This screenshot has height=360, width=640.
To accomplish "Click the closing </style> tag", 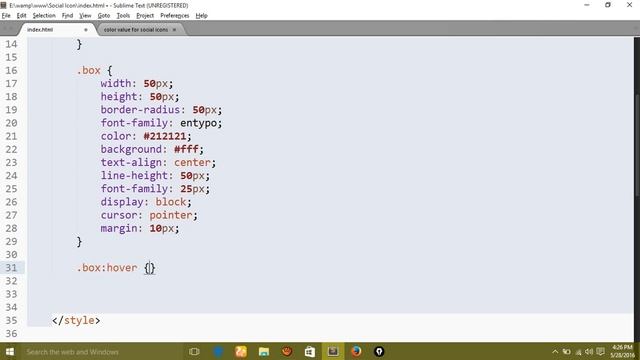I will (76, 320).
